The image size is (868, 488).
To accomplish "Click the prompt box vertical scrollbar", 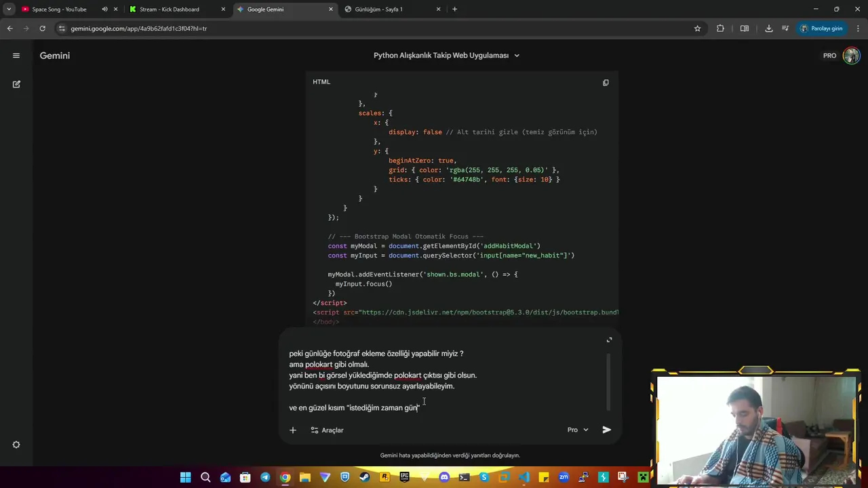I will tap(608, 382).
